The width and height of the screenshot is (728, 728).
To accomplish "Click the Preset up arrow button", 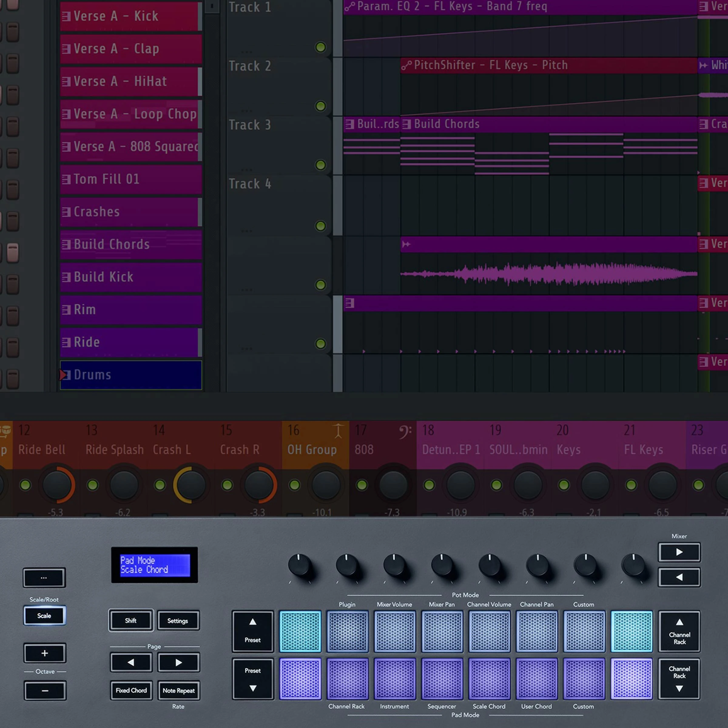I will click(x=252, y=631).
